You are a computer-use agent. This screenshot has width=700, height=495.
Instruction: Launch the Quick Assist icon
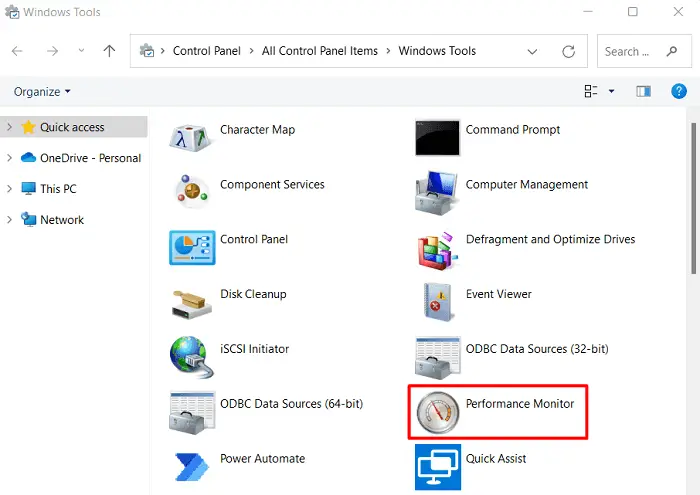pos(438,467)
